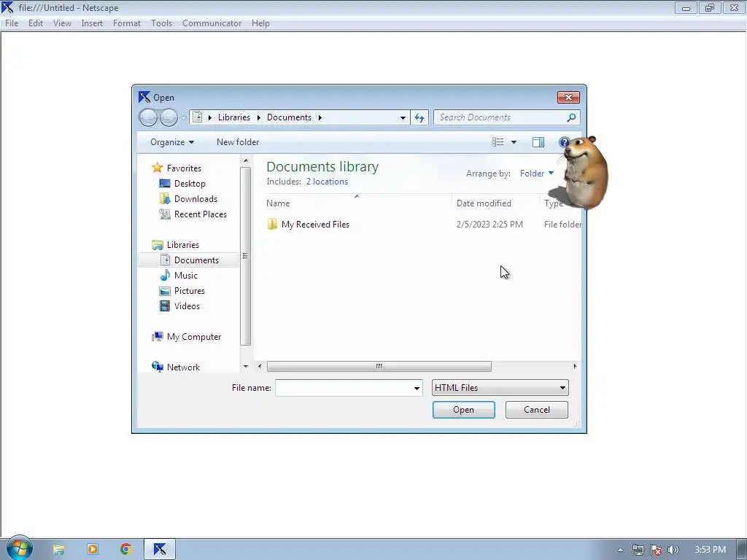
Task: Select Libraries in the navigation pane
Action: [x=182, y=245]
